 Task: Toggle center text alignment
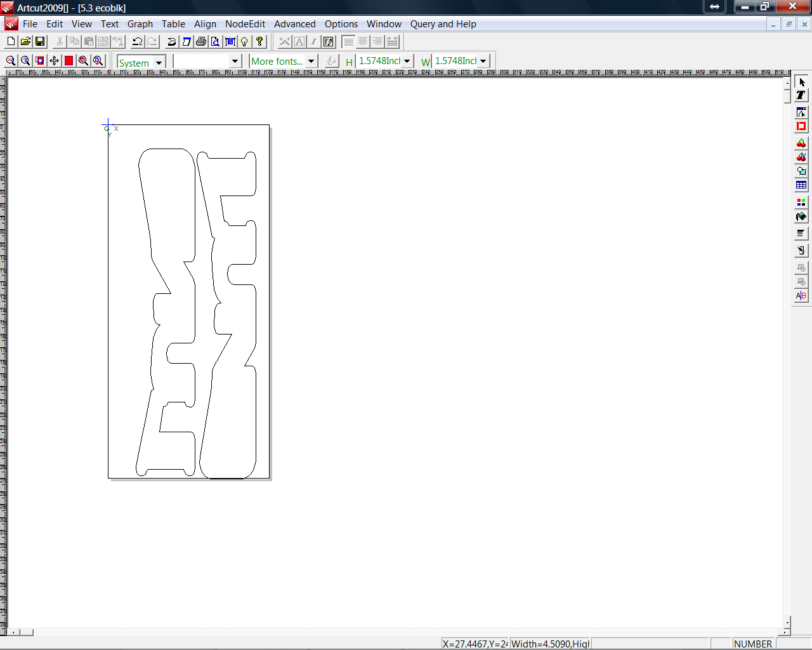point(363,41)
